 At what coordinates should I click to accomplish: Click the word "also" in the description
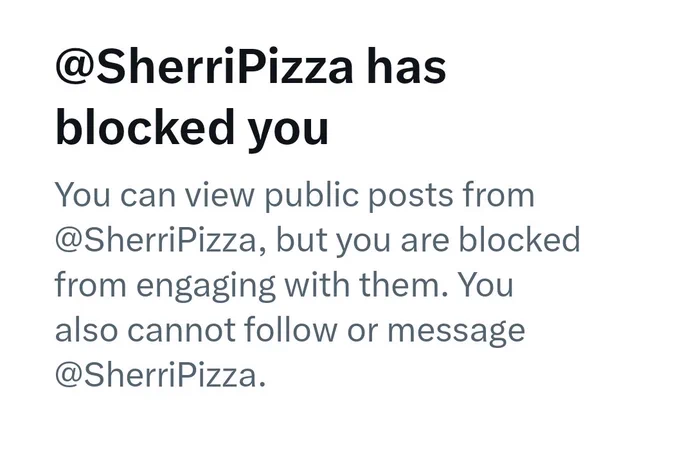click(86, 329)
